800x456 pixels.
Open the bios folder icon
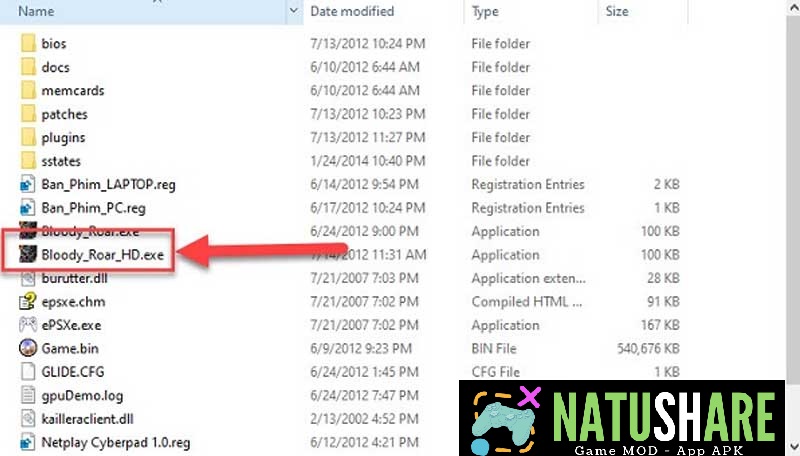(x=28, y=43)
